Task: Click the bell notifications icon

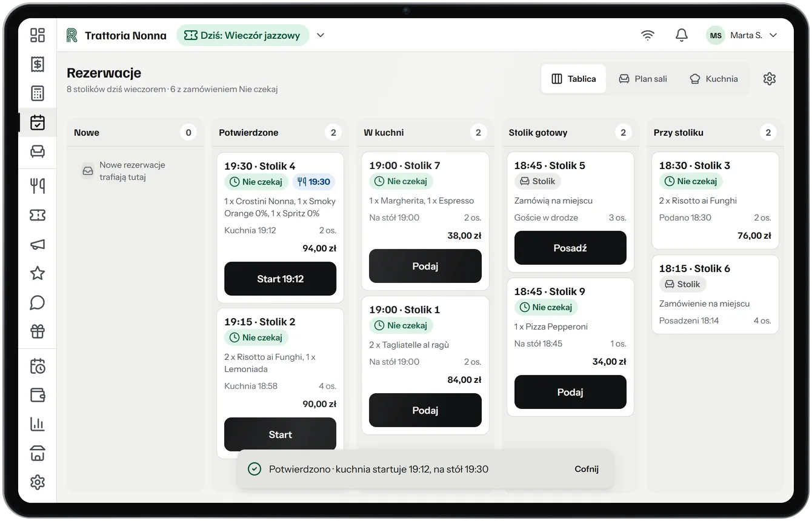Action: tap(682, 35)
